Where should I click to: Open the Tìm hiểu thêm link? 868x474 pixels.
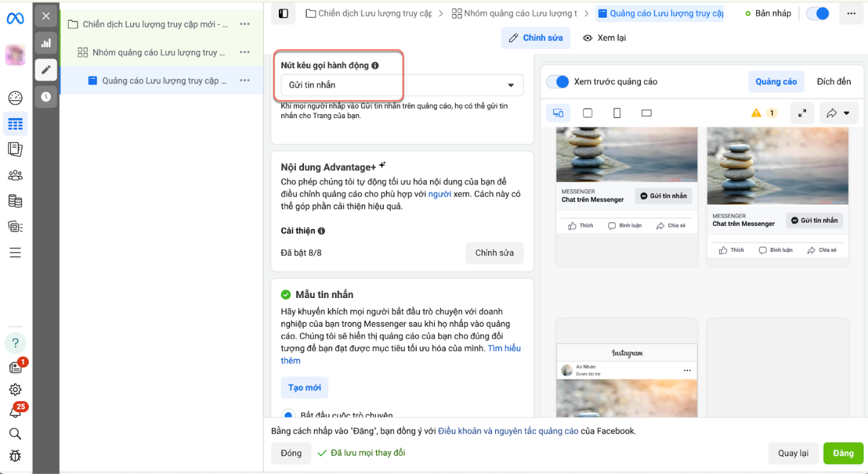504,348
